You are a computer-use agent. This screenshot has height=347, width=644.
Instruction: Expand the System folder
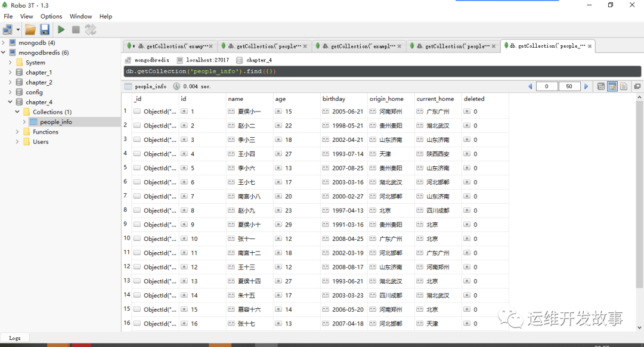(x=10, y=63)
